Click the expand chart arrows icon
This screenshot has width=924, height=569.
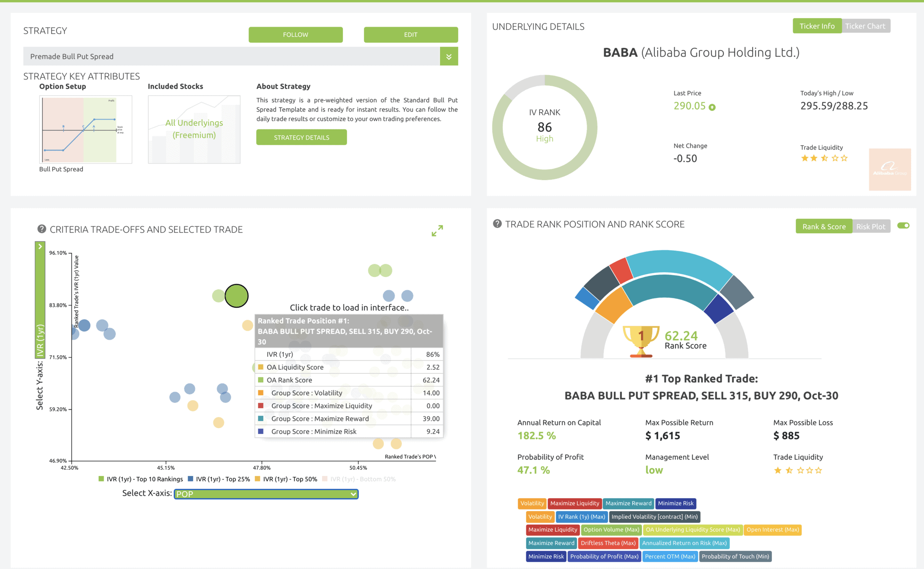click(x=437, y=230)
